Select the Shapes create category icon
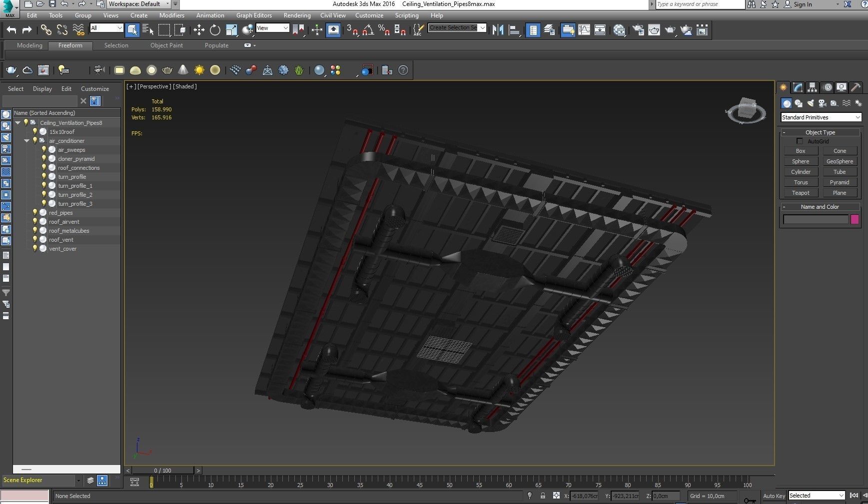Screen dimensions: 868x504 click(799, 103)
